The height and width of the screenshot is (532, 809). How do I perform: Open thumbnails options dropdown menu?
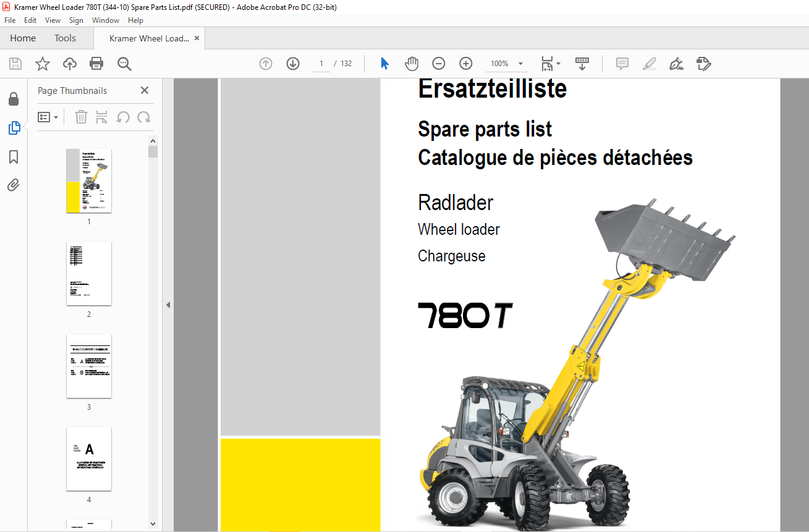[48, 117]
